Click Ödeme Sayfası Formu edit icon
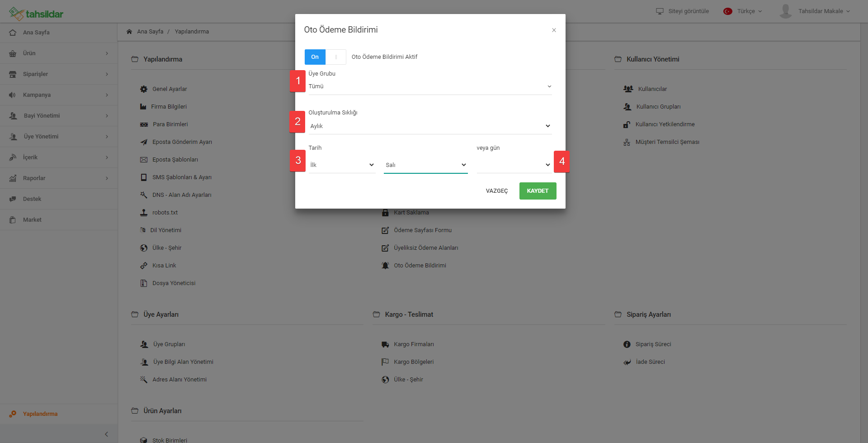 pos(385,230)
